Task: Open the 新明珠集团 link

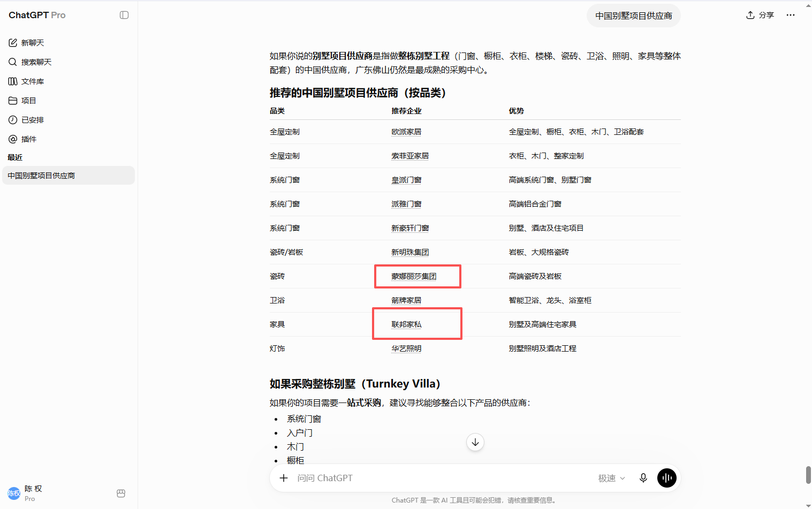Action: [x=410, y=252]
